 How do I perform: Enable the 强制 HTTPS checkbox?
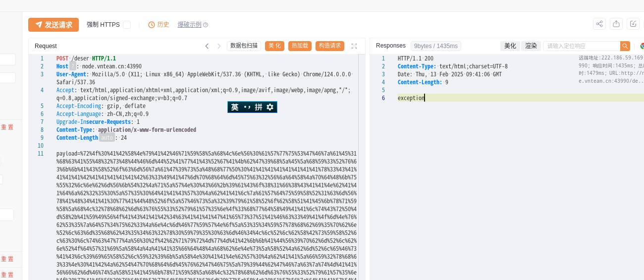tap(127, 25)
